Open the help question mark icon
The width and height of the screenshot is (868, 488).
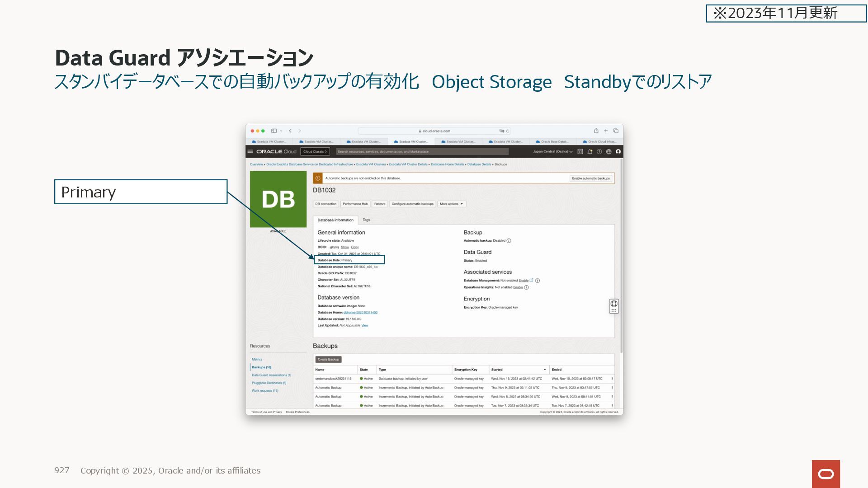(599, 152)
